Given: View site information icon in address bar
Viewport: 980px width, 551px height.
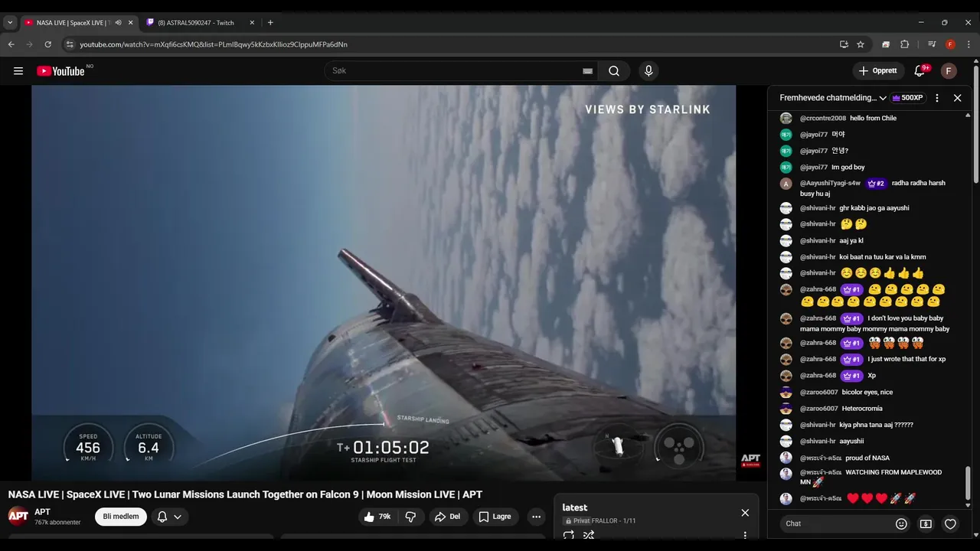Looking at the screenshot, I should tap(70, 44).
